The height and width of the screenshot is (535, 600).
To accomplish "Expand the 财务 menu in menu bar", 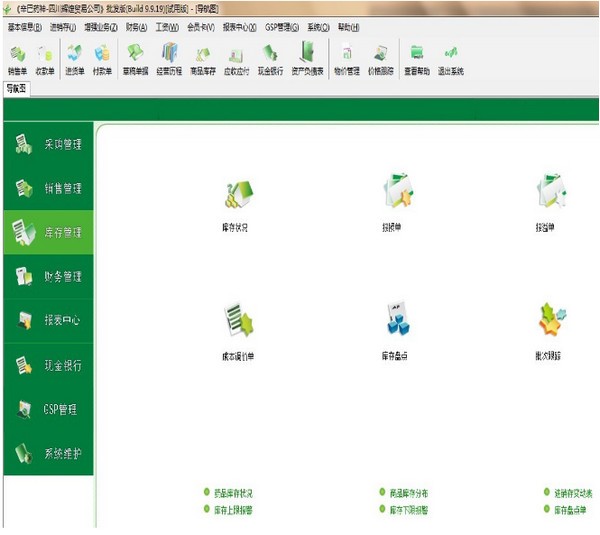I will 137,27.
